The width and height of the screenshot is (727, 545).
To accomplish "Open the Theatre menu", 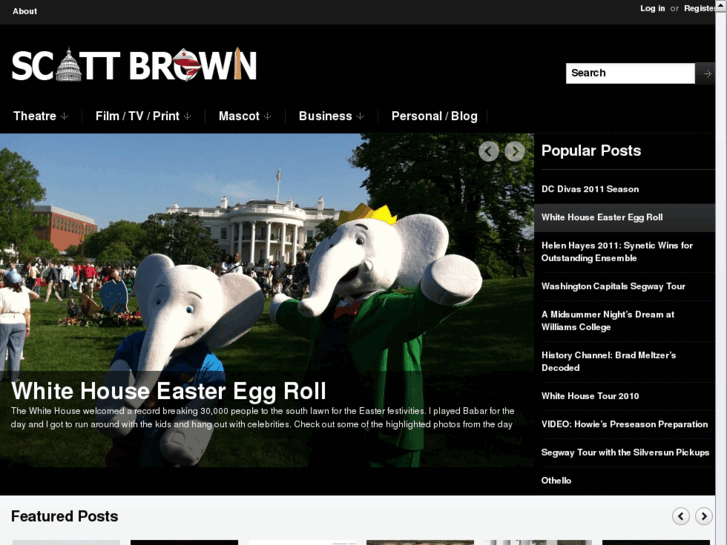I will point(35,116).
